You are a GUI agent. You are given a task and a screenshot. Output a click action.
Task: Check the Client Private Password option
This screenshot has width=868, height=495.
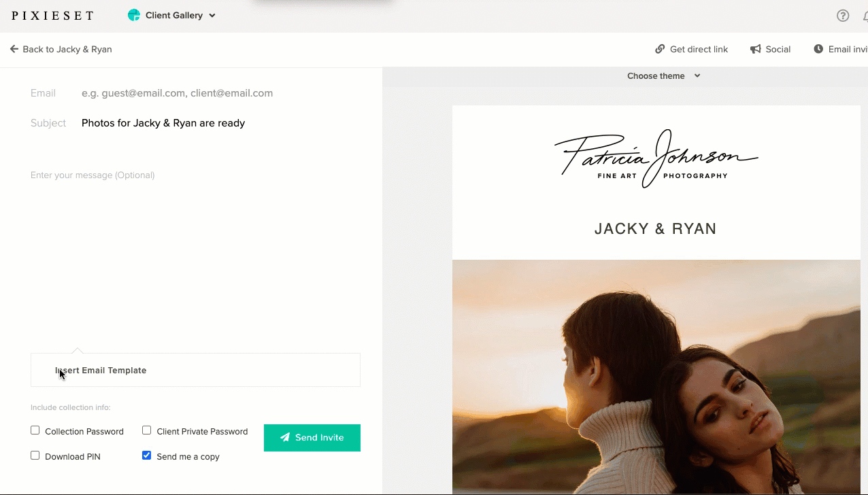click(146, 430)
